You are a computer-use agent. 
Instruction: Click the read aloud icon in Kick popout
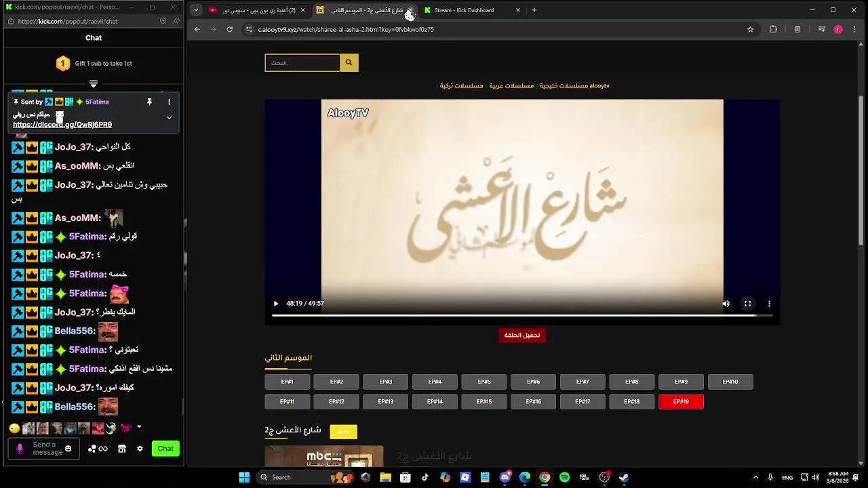[x=176, y=21]
